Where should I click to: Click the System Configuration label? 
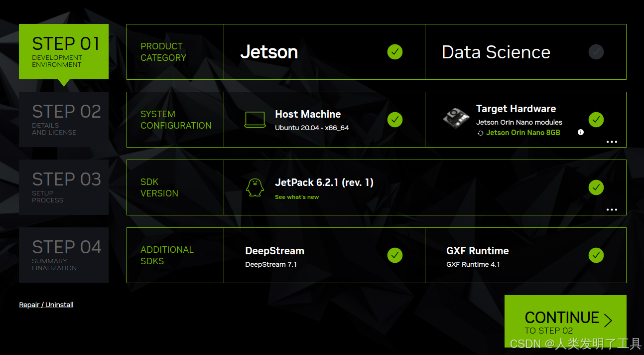(x=176, y=120)
